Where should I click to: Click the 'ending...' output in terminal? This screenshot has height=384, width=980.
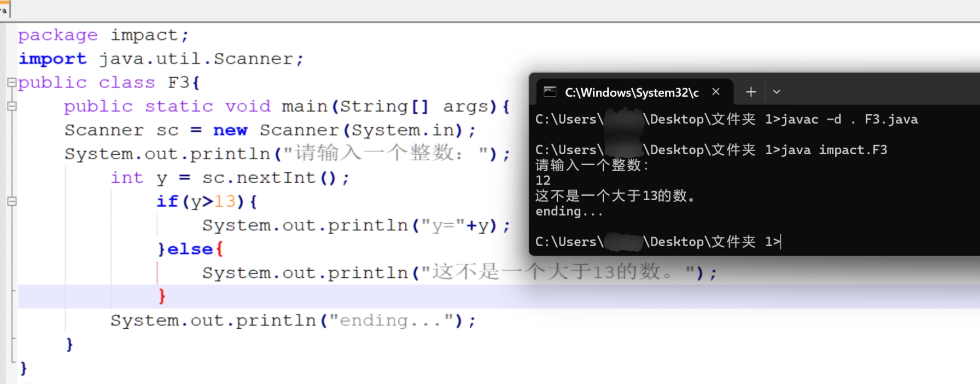pyautogui.click(x=569, y=211)
